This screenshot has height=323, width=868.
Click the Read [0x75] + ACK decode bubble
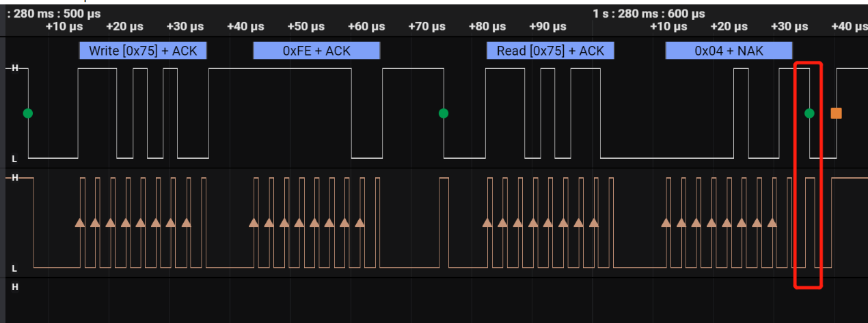pos(550,51)
